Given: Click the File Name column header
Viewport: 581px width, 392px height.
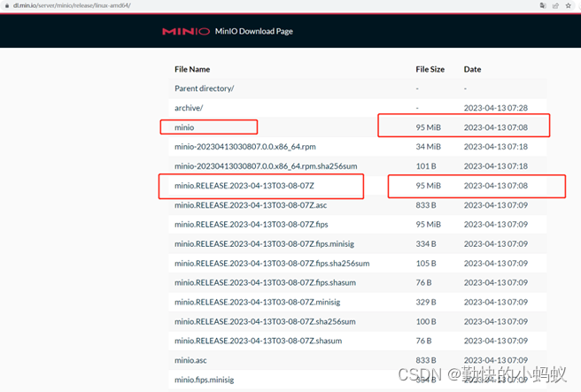Looking at the screenshot, I should point(192,69).
